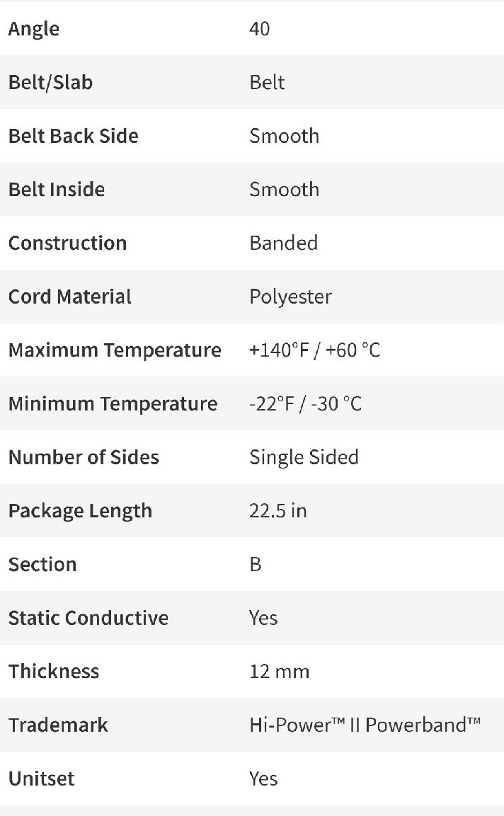Click the Construction value Banded
The width and height of the screenshot is (504, 816).
pos(284,243)
